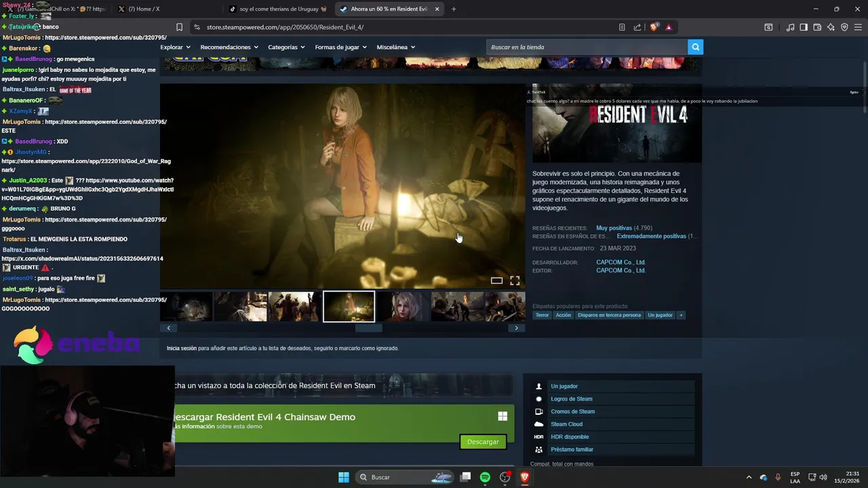
Task: Toggle the browser sidebar panel icon
Action: click(x=804, y=27)
